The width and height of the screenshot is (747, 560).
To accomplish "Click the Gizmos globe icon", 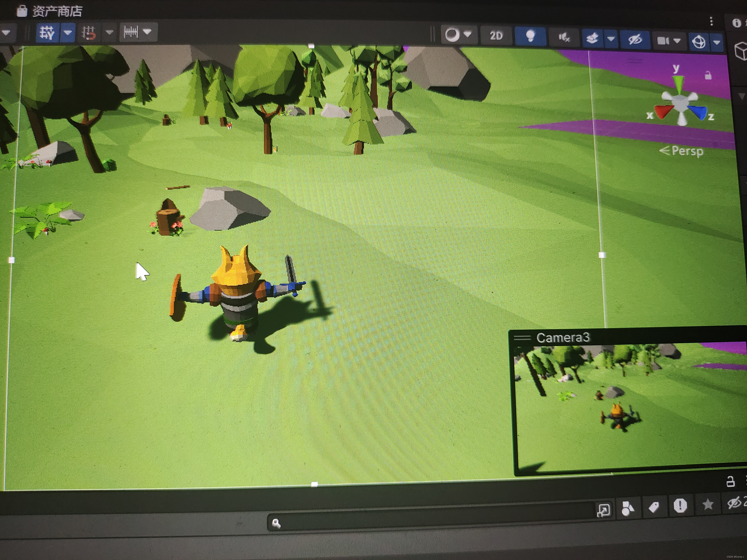I will click(x=698, y=42).
